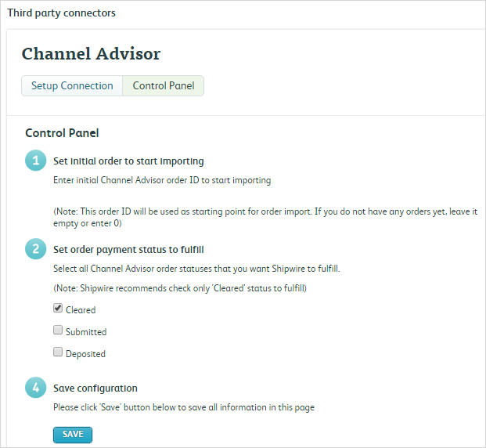Click the 'Save configuration' step heading
The width and height of the screenshot is (486, 448).
click(x=95, y=388)
